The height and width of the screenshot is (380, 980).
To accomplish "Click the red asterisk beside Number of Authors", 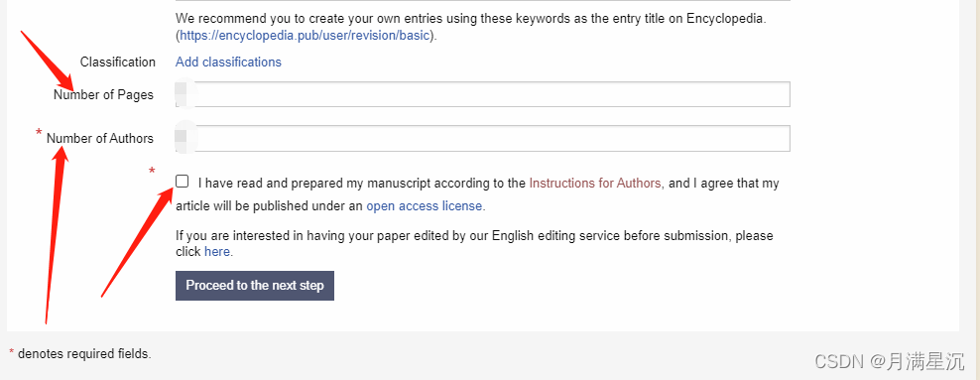I will pos(39,133).
